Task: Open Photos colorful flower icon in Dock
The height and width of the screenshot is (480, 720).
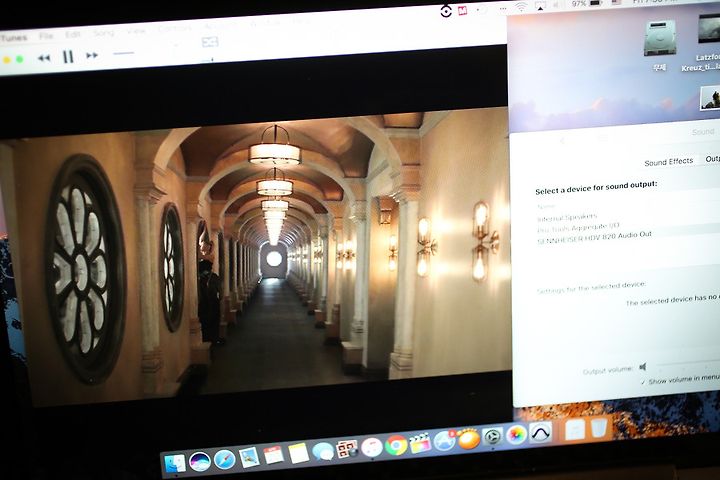Action: (517, 435)
